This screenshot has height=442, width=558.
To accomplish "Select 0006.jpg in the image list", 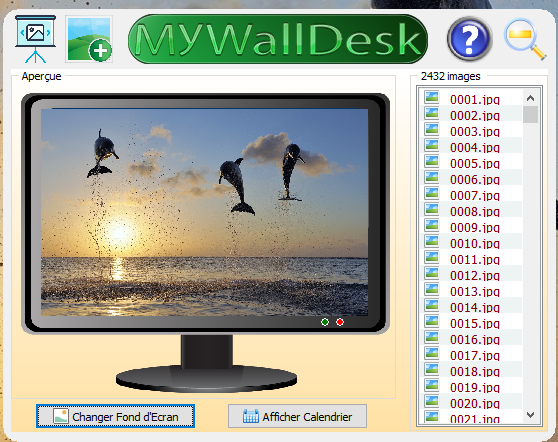I will point(475,179).
